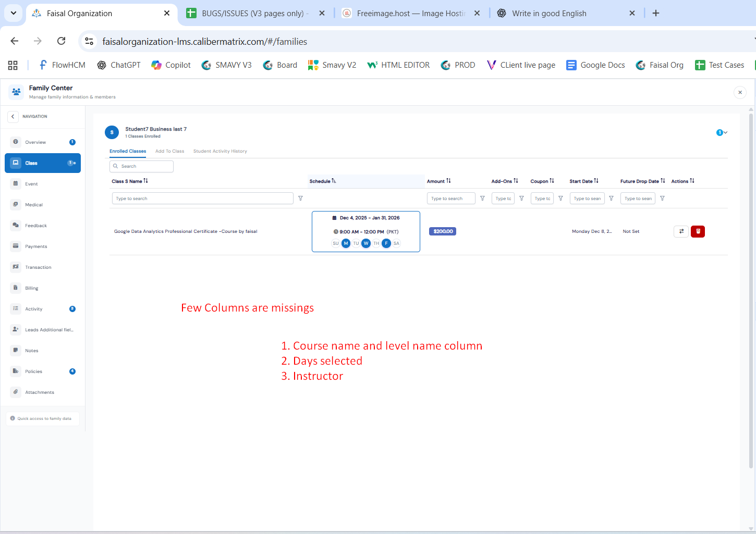Toggle the W day circle
The image size is (756, 534).
366,243
